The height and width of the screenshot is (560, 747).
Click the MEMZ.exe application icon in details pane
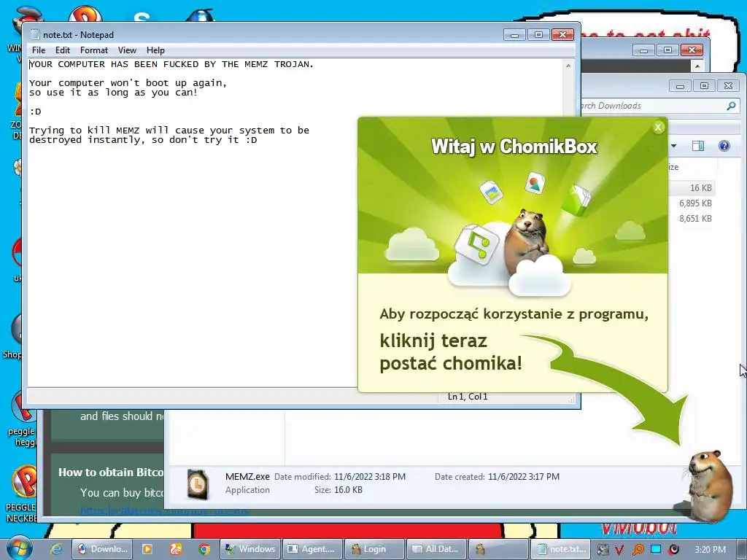198,484
